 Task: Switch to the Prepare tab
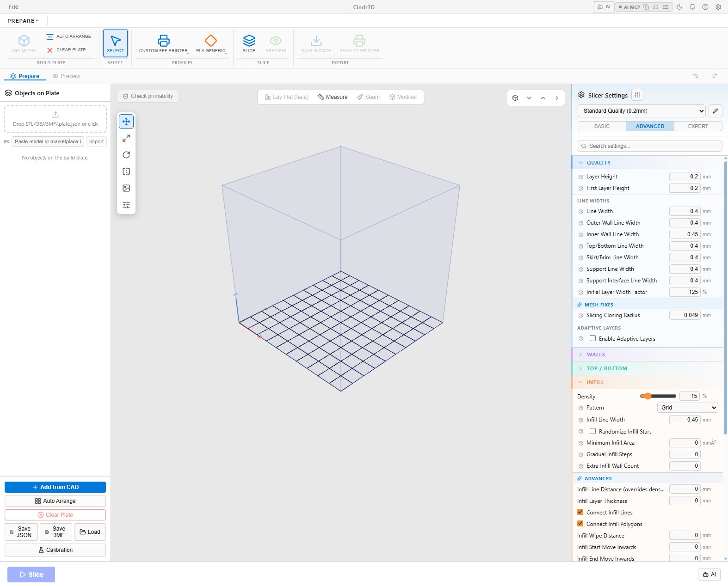click(25, 76)
